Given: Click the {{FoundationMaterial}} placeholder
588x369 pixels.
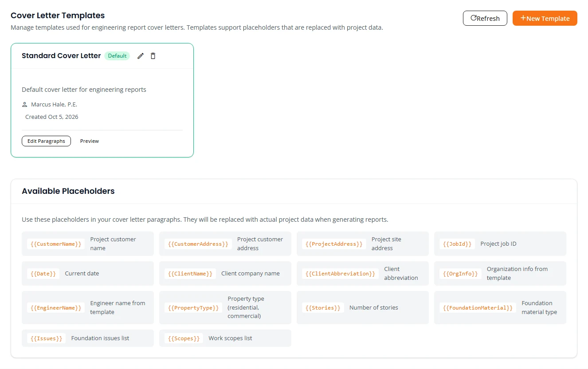Looking at the screenshot, I should click(x=478, y=308).
